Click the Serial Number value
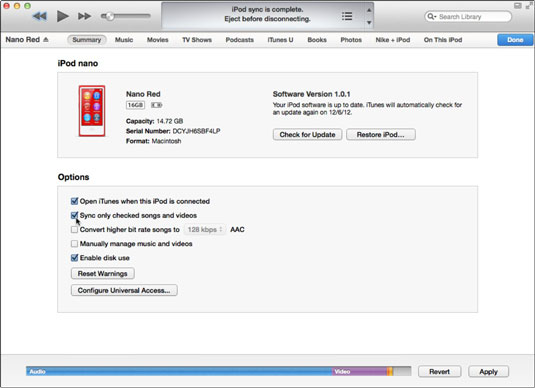This screenshot has height=388, width=535. click(x=196, y=131)
